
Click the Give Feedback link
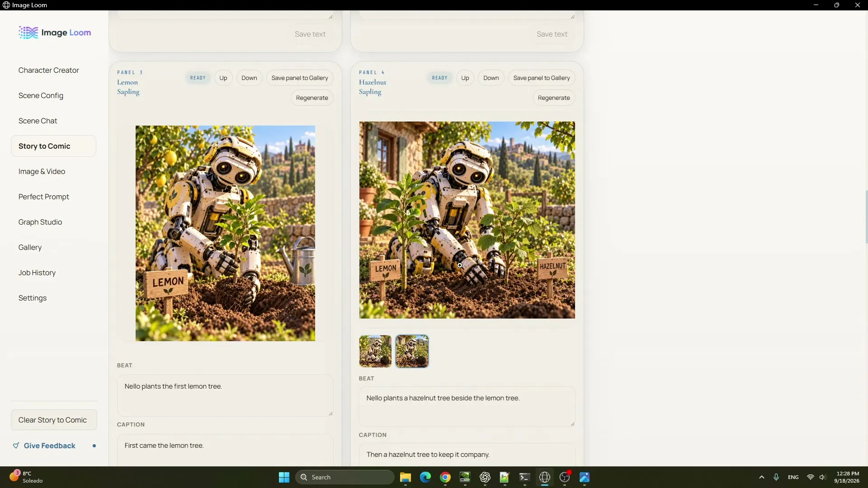(50, 446)
